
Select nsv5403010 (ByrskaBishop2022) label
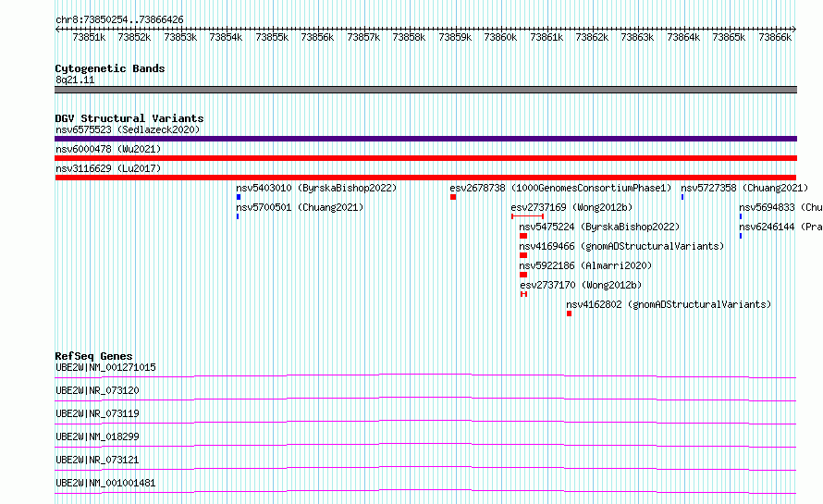click(x=316, y=188)
